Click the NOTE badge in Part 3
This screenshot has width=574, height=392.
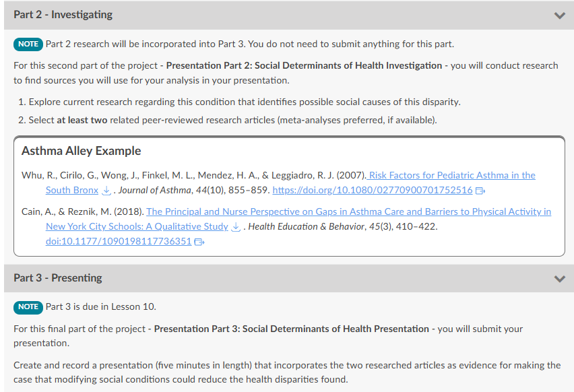[x=28, y=307]
